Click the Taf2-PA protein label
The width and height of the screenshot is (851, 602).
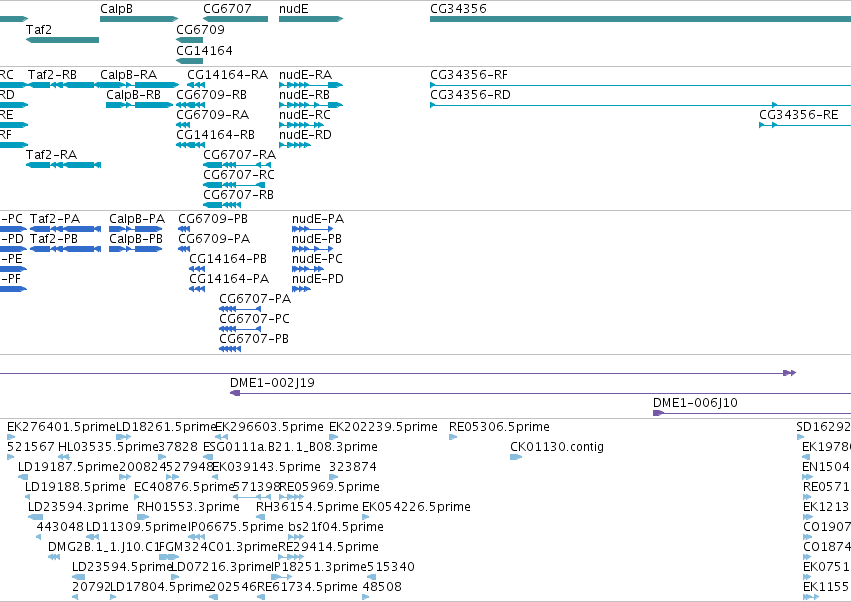55,219
